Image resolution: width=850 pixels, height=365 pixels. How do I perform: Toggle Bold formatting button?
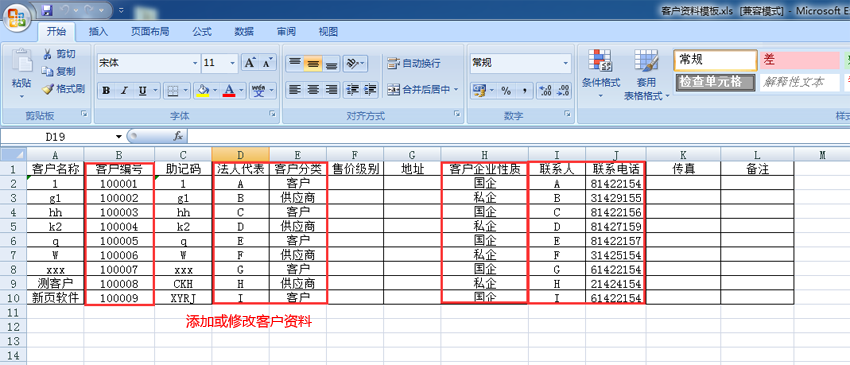click(106, 91)
